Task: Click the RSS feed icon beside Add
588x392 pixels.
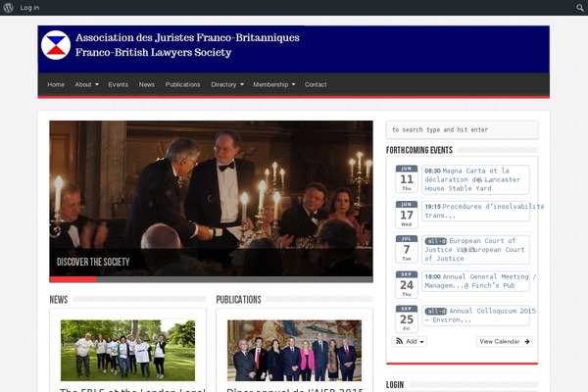Action: click(400, 341)
